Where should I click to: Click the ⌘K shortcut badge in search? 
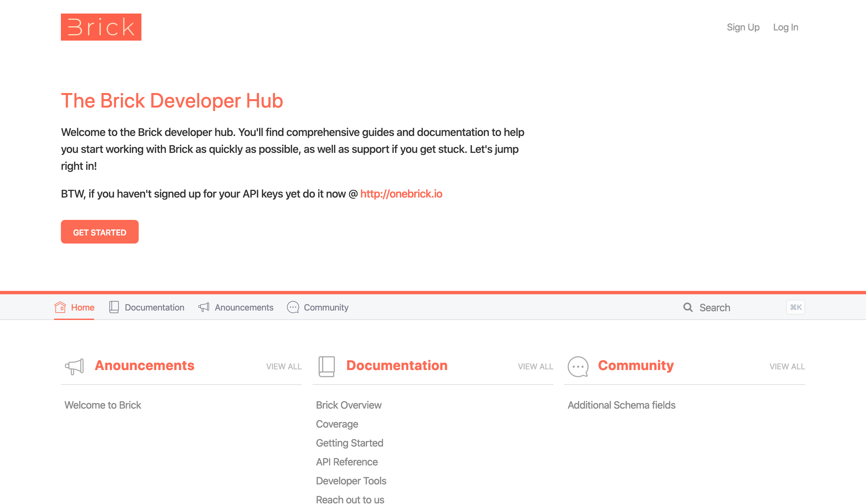click(796, 307)
